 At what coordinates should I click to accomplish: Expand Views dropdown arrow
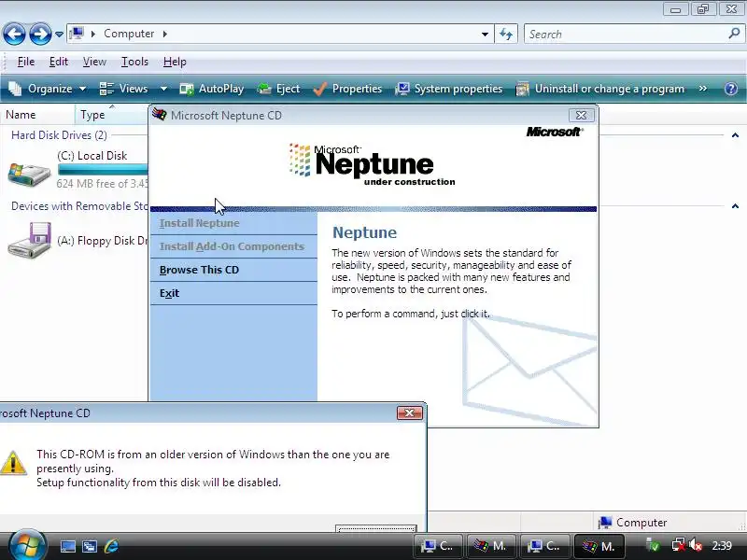pos(163,89)
